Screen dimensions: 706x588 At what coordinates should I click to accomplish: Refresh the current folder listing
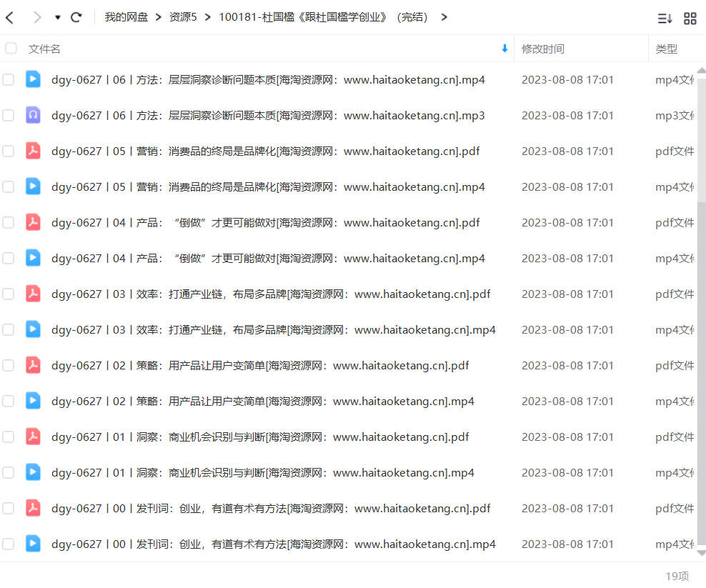click(x=76, y=18)
